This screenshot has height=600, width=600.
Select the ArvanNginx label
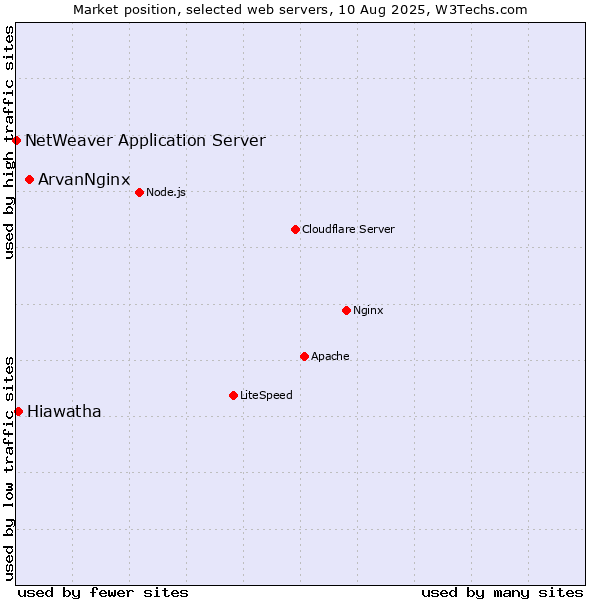84,179
